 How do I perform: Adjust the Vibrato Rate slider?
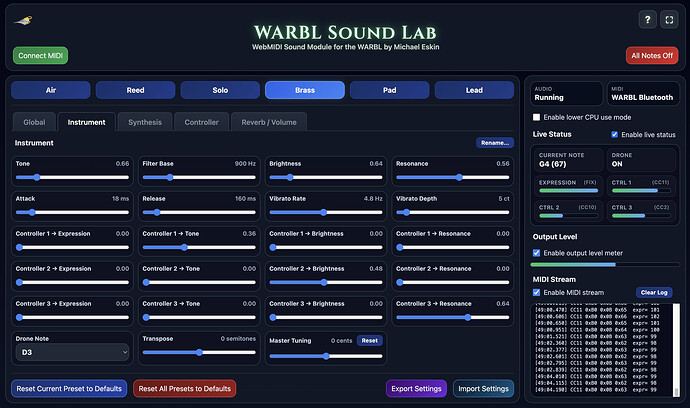[x=326, y=212]
